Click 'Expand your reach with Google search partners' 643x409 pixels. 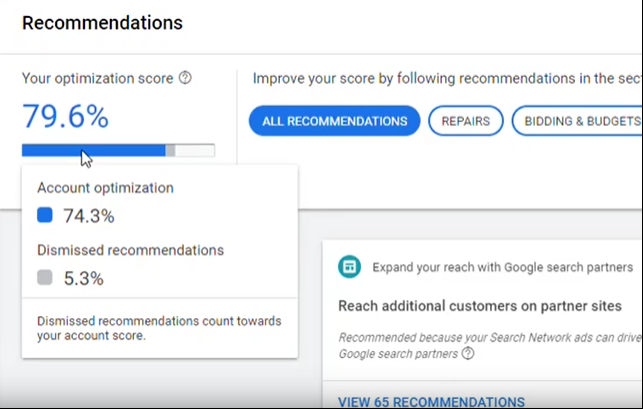pyautogui.click(x=503, y=267)
